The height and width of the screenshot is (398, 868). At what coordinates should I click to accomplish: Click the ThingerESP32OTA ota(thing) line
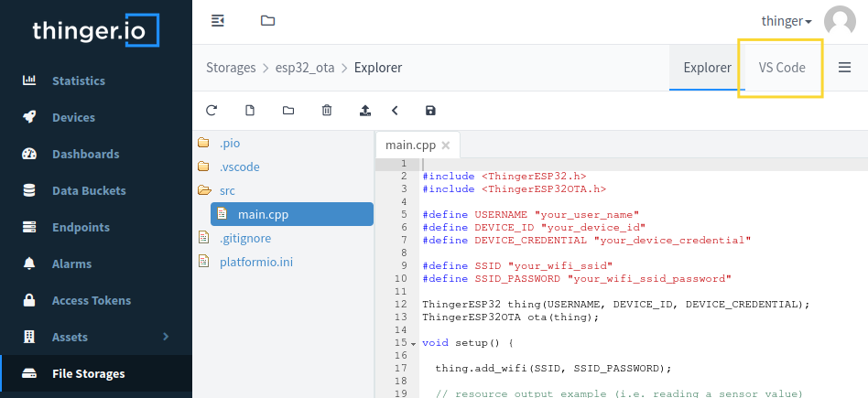point(510,317)
